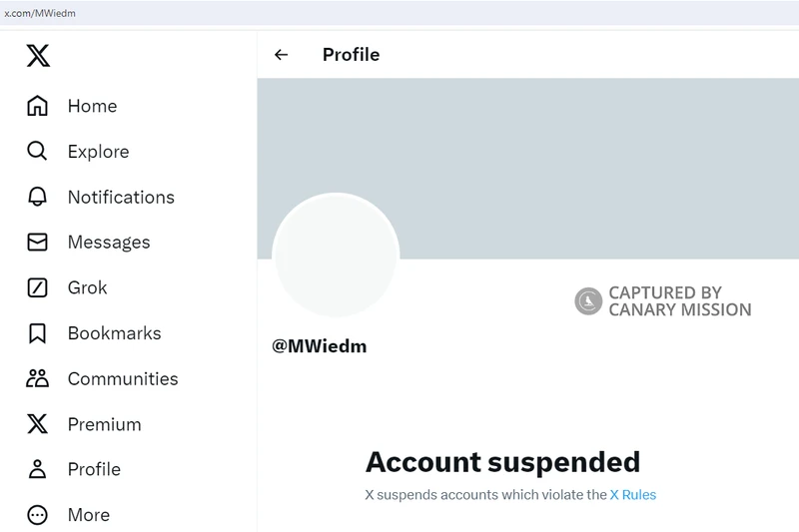Click the Explore magnifier icon
The height and width of the screenshot is (532, 799).
tap(37, 151)
